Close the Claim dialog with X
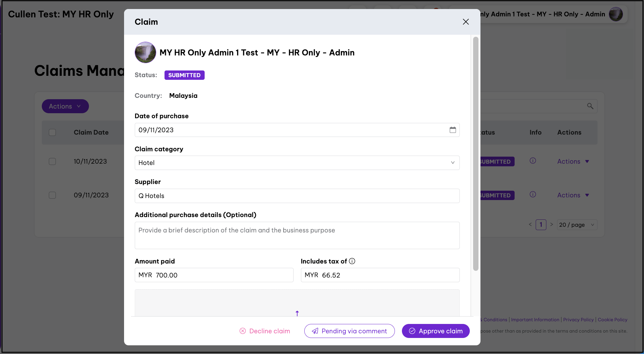This screenshot has height=354, width=644. 466,22
